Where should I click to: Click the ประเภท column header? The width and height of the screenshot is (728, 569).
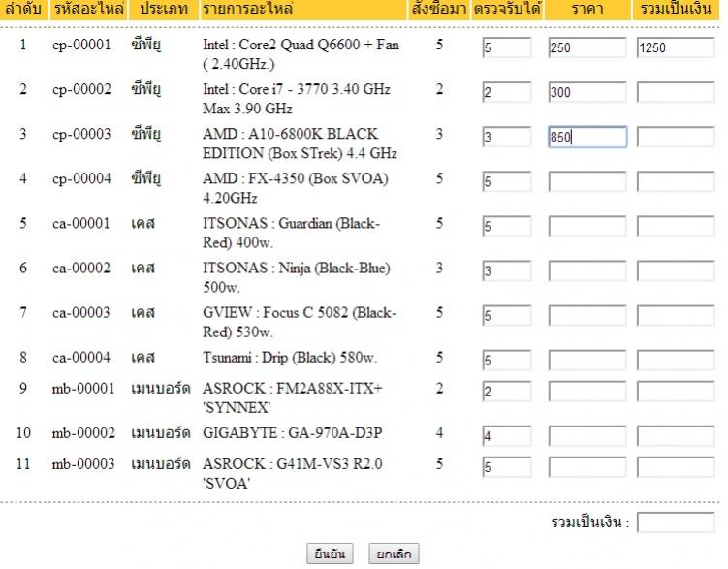pyautogui.click(x=164, y=9)
